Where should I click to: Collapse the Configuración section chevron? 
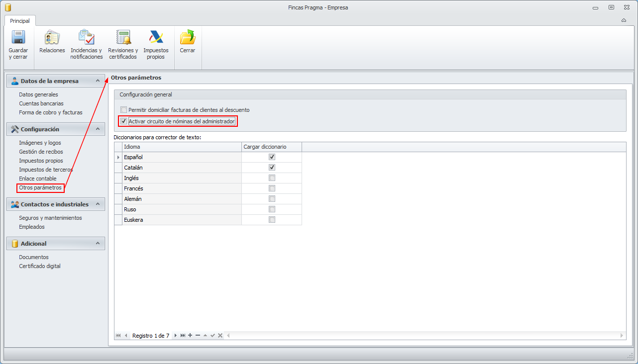click(x=98, y=129)
